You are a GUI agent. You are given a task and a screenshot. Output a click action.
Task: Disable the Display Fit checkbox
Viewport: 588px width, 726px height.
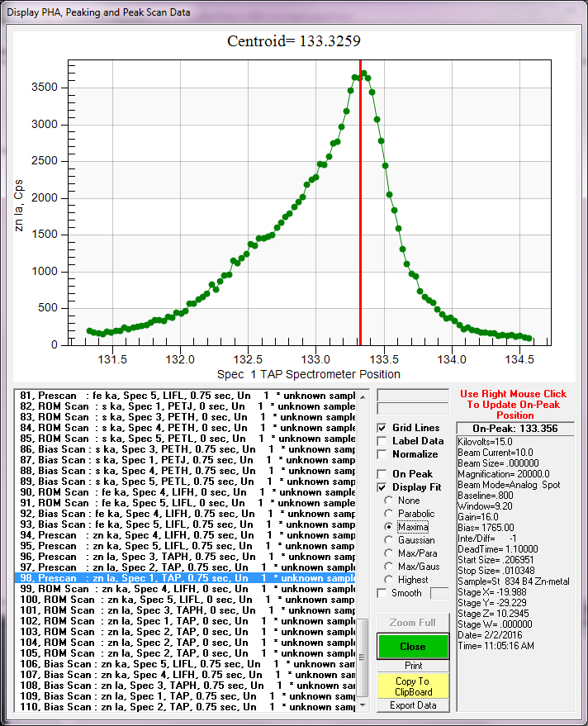[382, 487]
